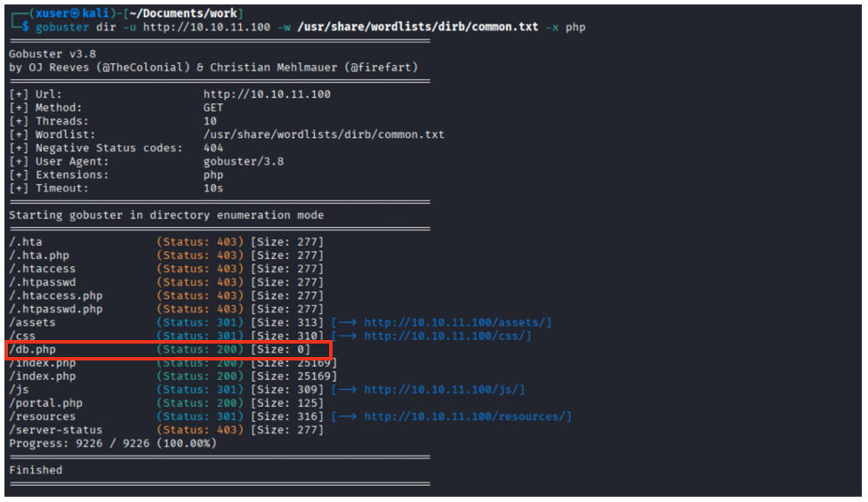Click the Url value http://10.10.11.100 in settings
Viewport: 868px width, 502px height.
pos(267,94)
